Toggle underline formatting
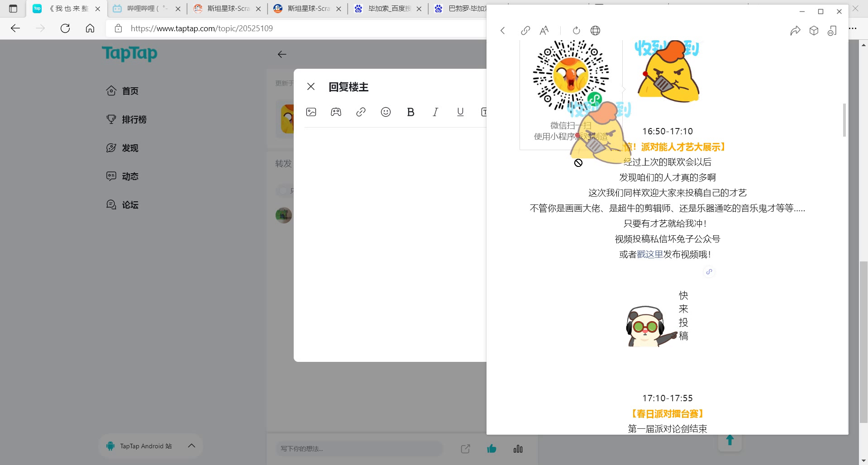 (460, 112)
